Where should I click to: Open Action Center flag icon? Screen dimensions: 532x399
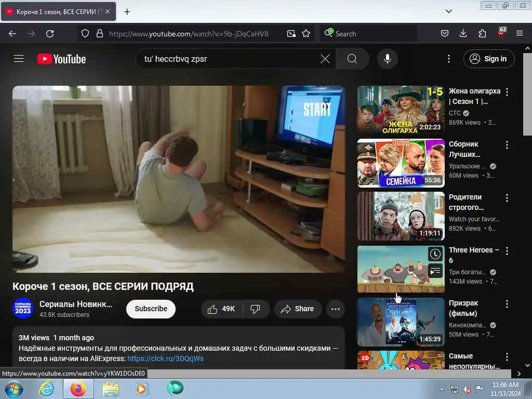click(x=478, y=389)
